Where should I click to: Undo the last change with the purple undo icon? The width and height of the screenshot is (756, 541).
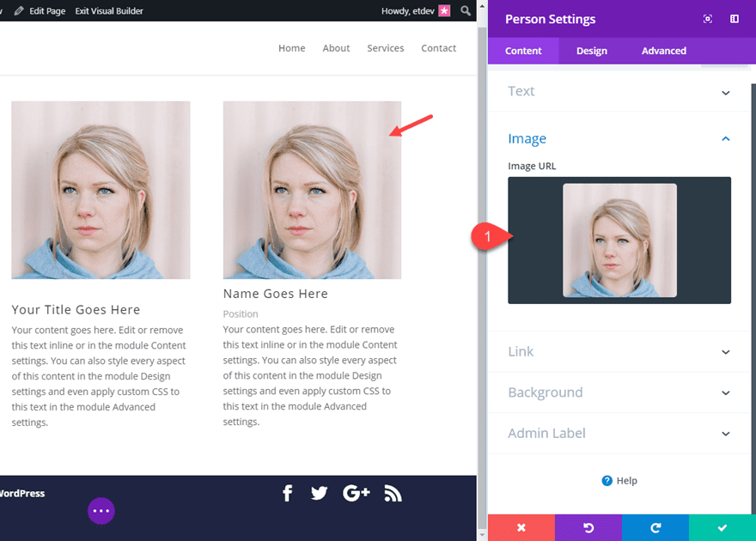(x=588, y=527)
